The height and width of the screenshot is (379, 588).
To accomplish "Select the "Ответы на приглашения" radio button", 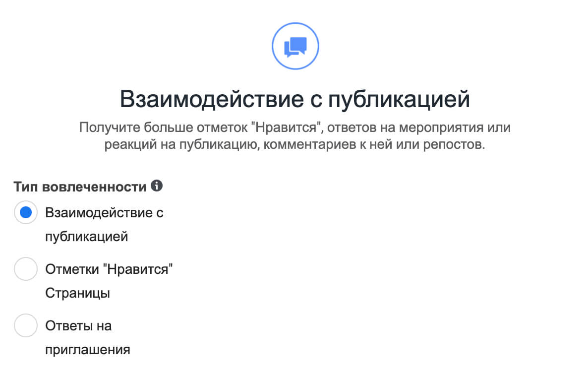I will pos(25,325).
